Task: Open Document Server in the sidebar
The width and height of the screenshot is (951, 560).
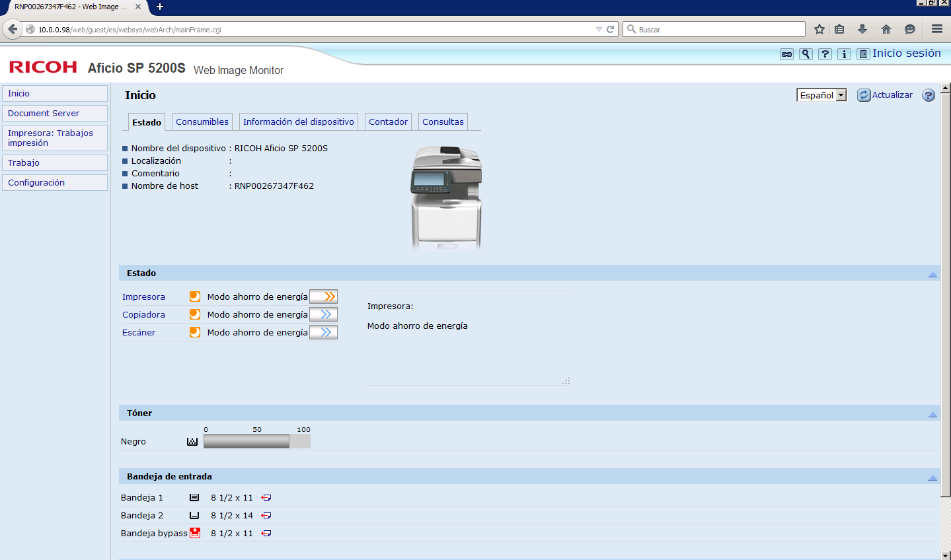Action: [x=55, y=113]
